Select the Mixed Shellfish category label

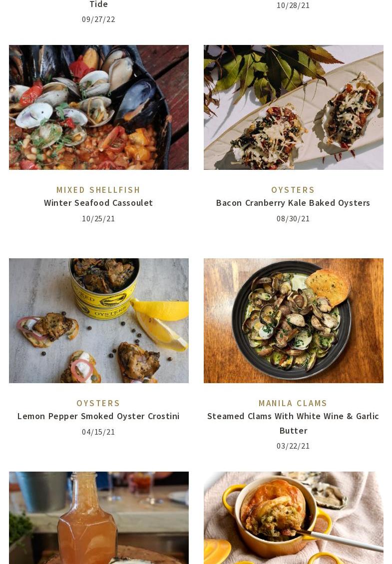(x=98, y=190)
